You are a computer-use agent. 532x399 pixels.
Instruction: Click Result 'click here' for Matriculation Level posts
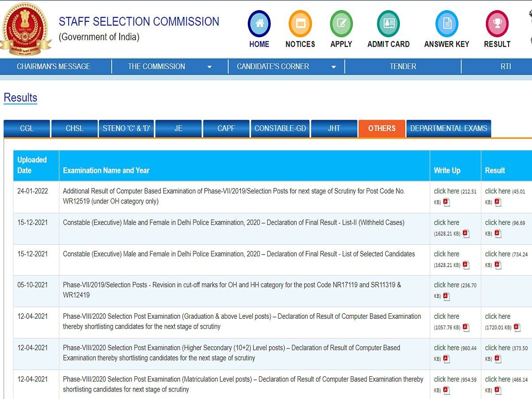pyautogui.click(x=497, y=379)
